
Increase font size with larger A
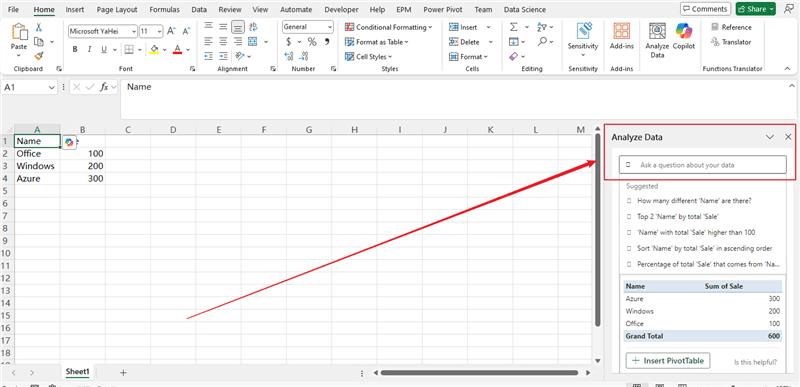(x=171, y=31)
